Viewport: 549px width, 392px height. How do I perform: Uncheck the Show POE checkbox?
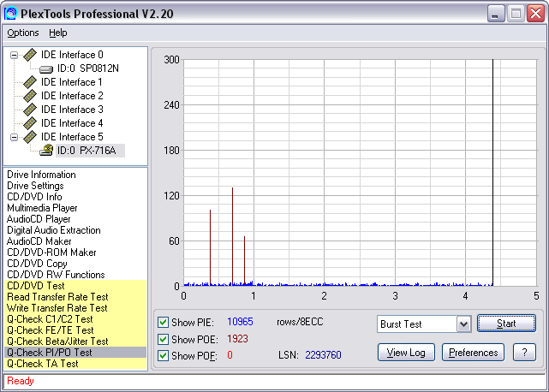point(163,339)
